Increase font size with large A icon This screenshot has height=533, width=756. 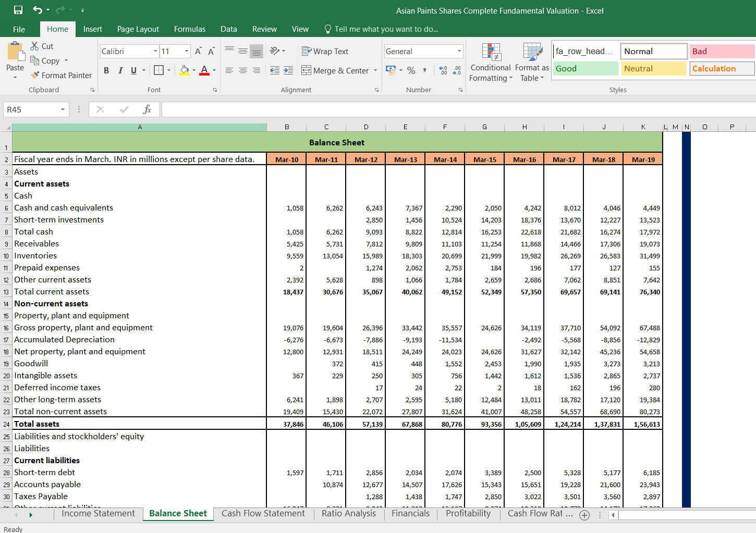click(198, 51)
